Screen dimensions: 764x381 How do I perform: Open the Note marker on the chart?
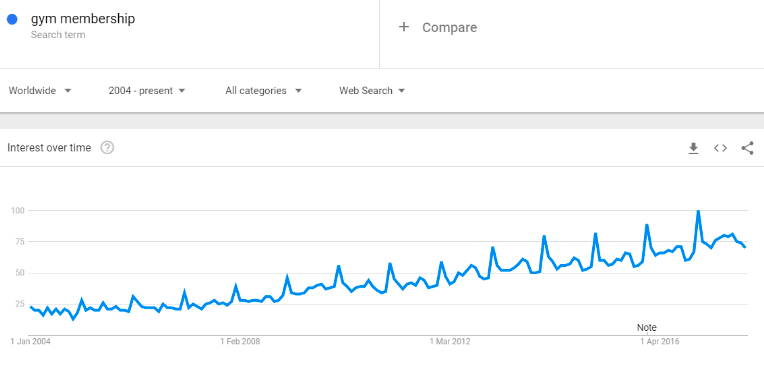pyautogui.click(x=647, y=327)
